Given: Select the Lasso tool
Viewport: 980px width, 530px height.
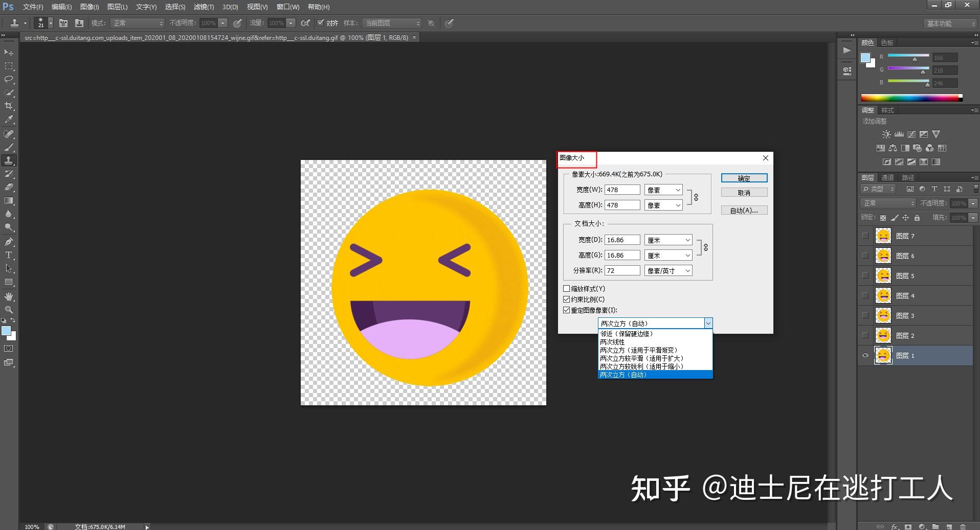Looking at the screenshot, I should tap(9, 79).
